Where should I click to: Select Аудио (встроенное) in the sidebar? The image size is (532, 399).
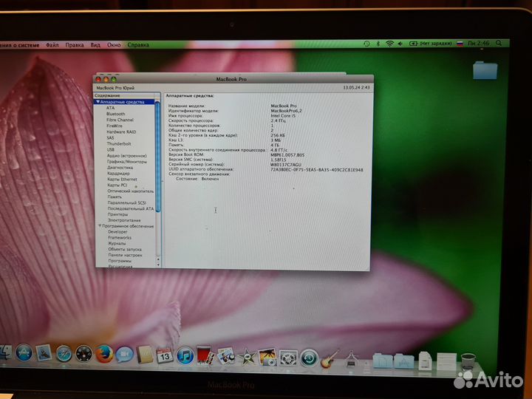tap(127, 156)
